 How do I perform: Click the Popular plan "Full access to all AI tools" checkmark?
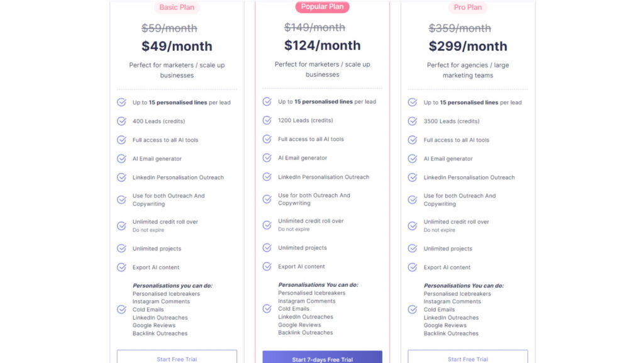267,139
